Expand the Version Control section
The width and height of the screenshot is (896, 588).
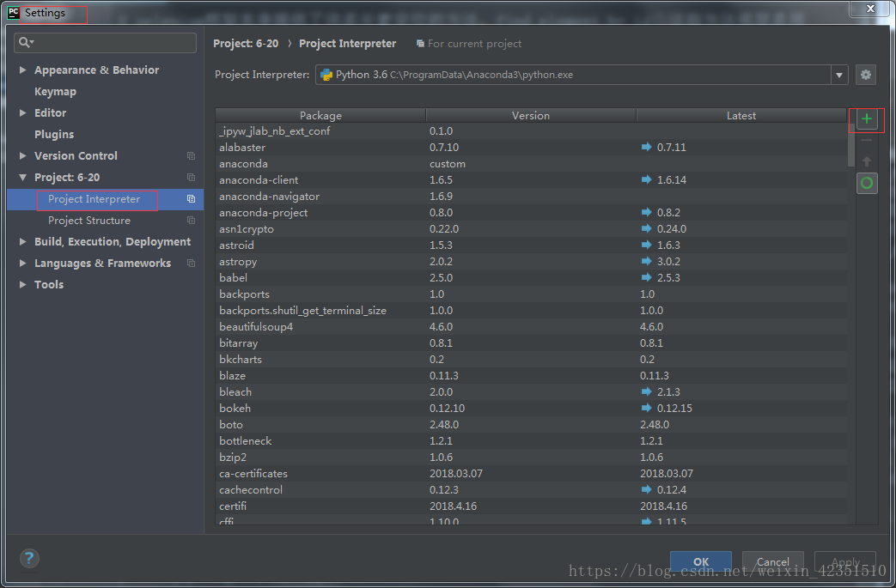click(x=23, y=155)
